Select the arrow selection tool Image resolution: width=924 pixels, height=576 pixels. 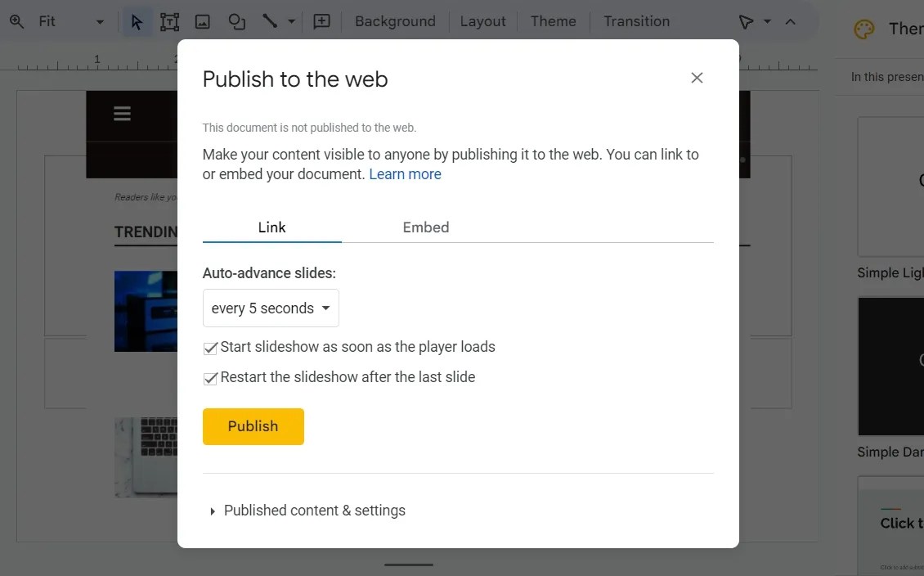point(137,21)
